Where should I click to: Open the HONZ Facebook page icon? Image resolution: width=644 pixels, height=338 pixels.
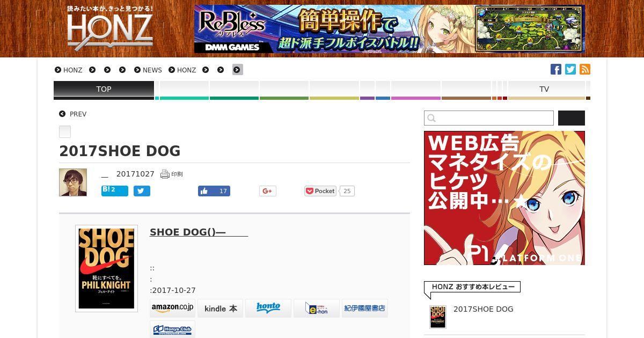[556, 69]
